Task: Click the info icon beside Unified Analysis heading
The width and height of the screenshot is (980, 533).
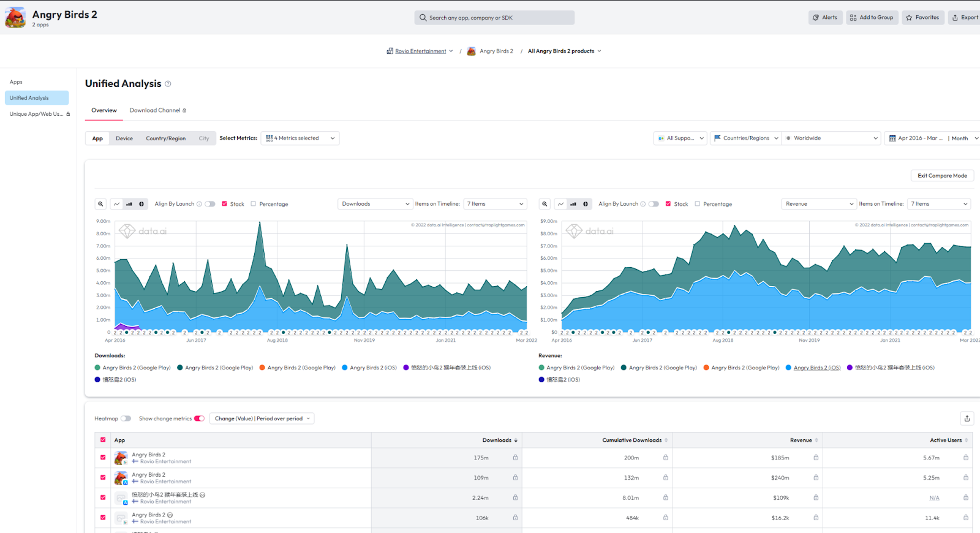Action: click(168, 84)
